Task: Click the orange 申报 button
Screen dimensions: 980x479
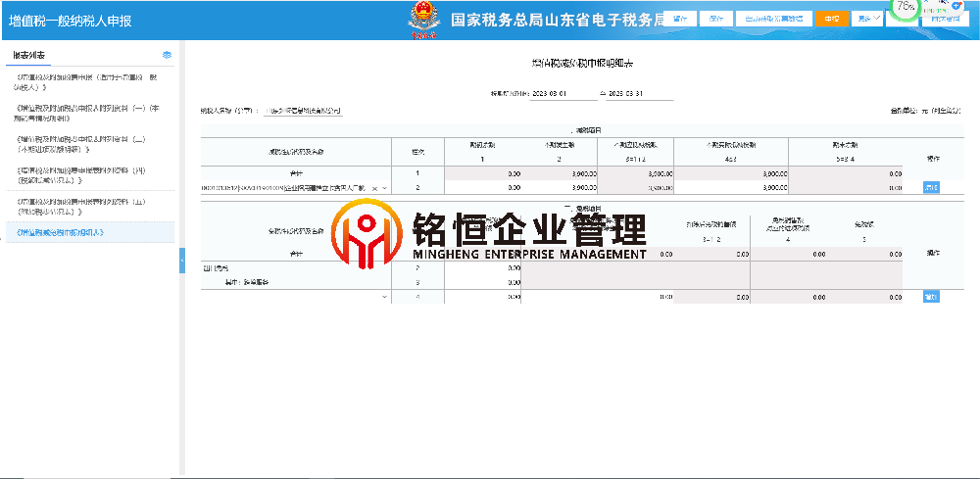Action: [x=831, y=19]
